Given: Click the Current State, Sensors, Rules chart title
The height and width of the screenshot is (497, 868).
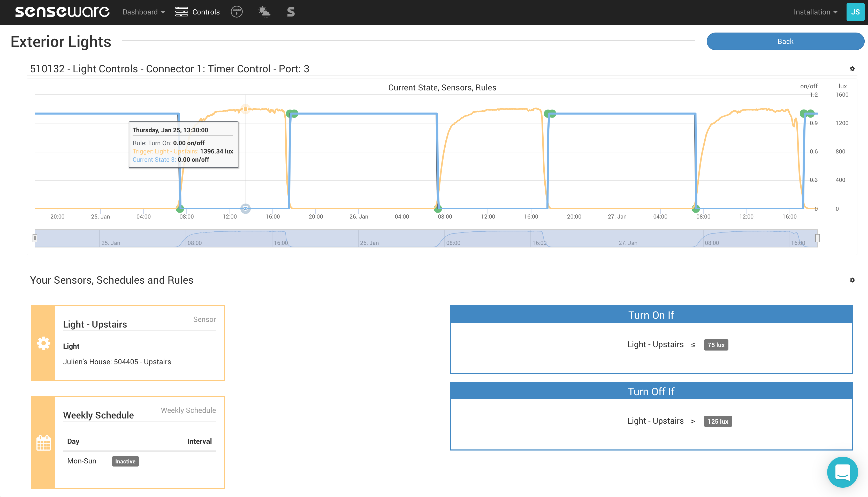Looking at the screenshot, I should point(442,87).
